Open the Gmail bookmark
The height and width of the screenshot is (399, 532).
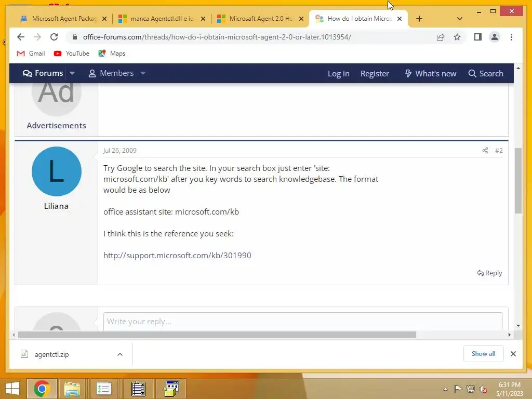tap(31, 54)
